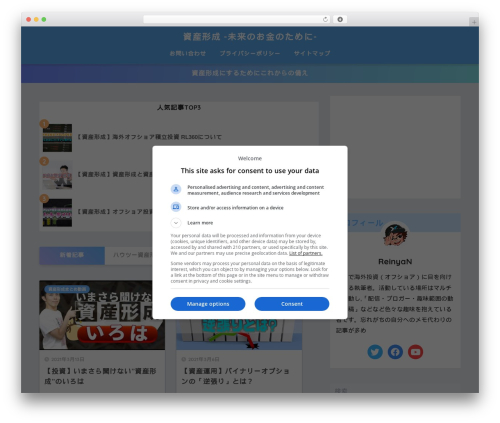This screenshot has height=423, width=500.
Task: Open ranked article 1 thumbnail
Action: tap(57, 138)
